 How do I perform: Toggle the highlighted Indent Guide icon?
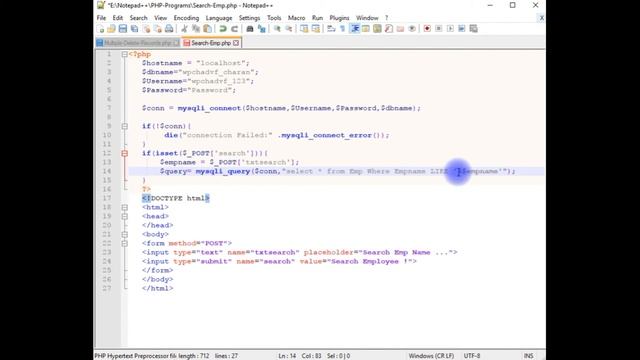355,29
